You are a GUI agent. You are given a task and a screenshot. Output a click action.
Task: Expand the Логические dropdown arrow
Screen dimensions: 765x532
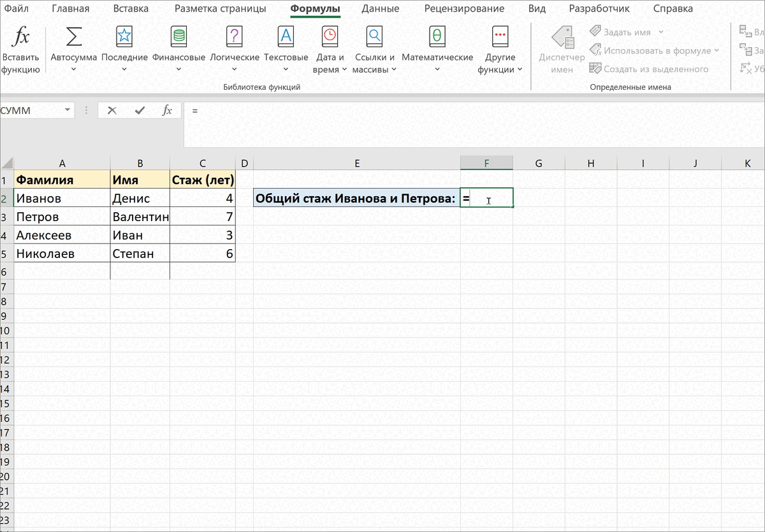235,69
